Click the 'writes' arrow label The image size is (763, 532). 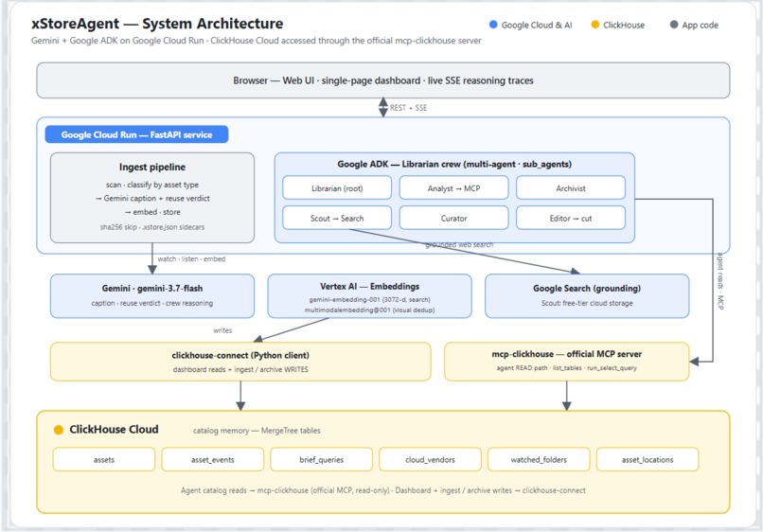click(222, 330)
